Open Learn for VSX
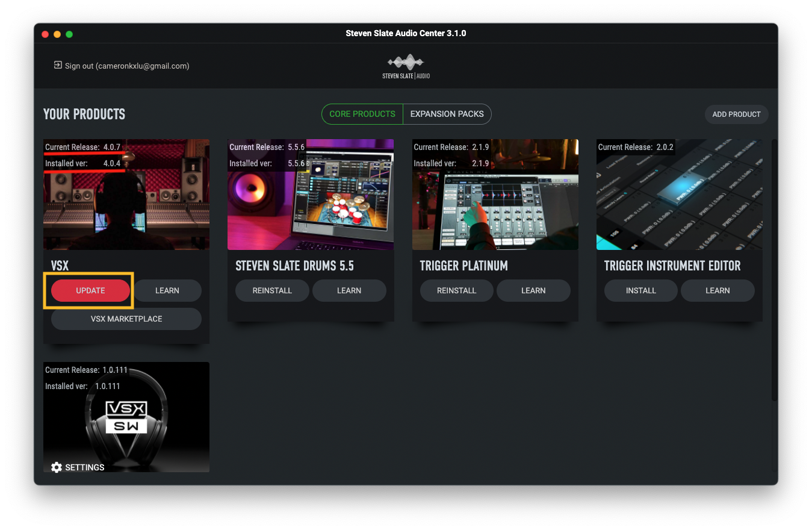 167,290
